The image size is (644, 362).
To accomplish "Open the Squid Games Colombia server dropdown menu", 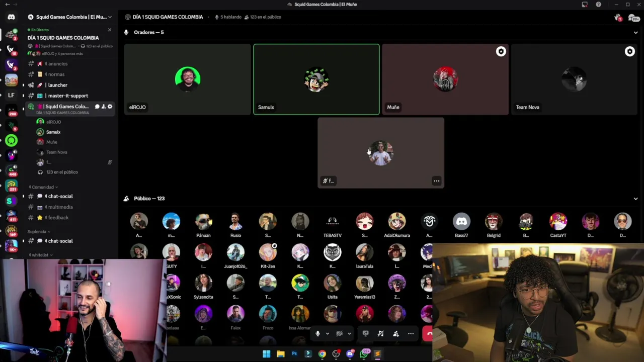I will (x=69, y=17).
